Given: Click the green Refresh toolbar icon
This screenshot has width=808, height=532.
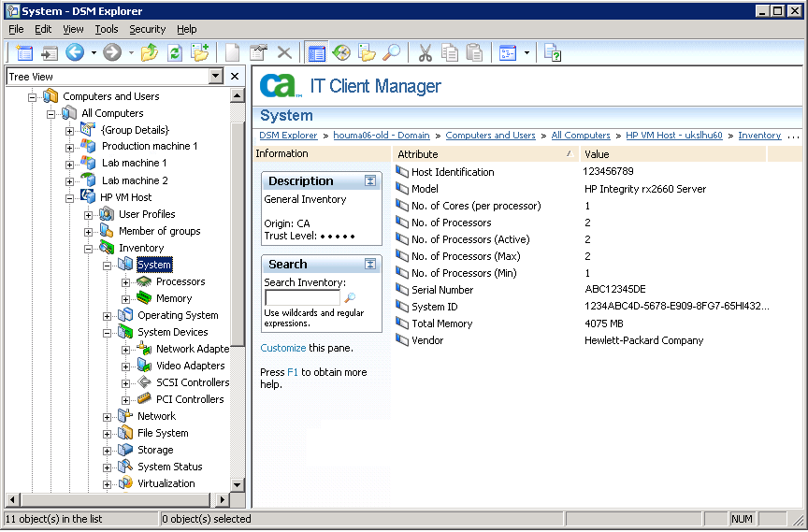Looking at the screenshot, I should click(175, 53).
